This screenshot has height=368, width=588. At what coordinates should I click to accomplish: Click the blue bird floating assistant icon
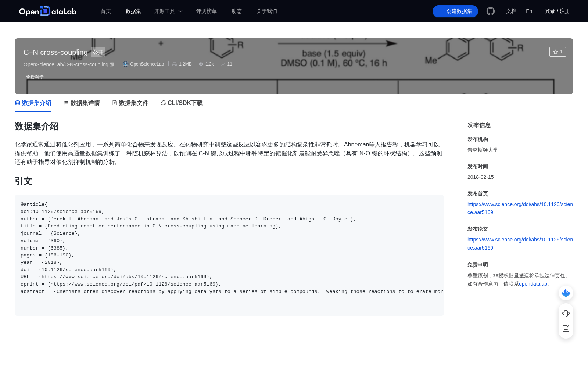[566, 293]
